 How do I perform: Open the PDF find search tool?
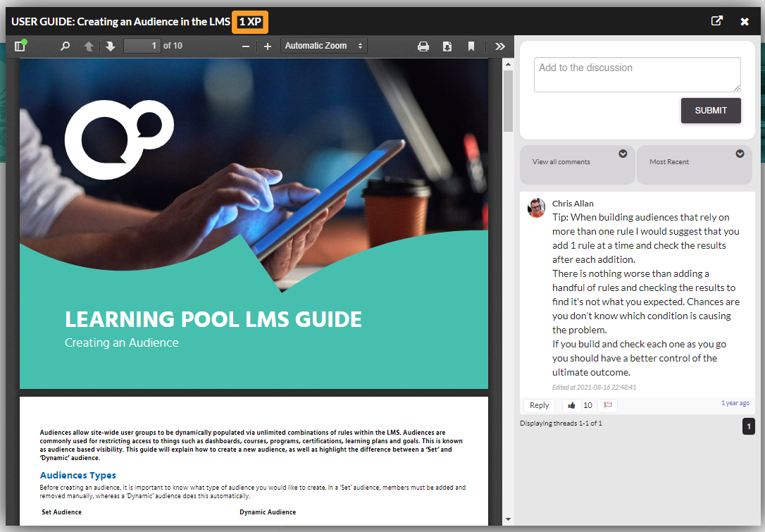[65, 47]
